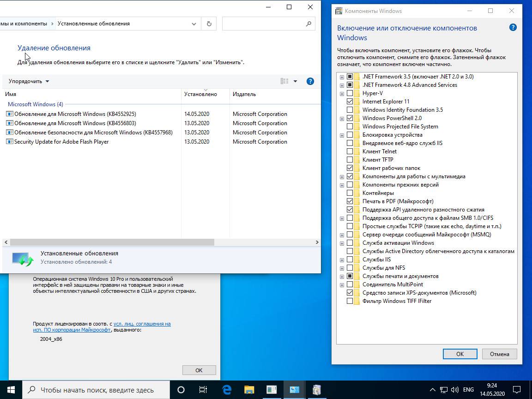This screenshot has height=399, width=532.
Task: Click OK in Windows Features dialog
Action: pyautogui.click(x=460, y=354)
